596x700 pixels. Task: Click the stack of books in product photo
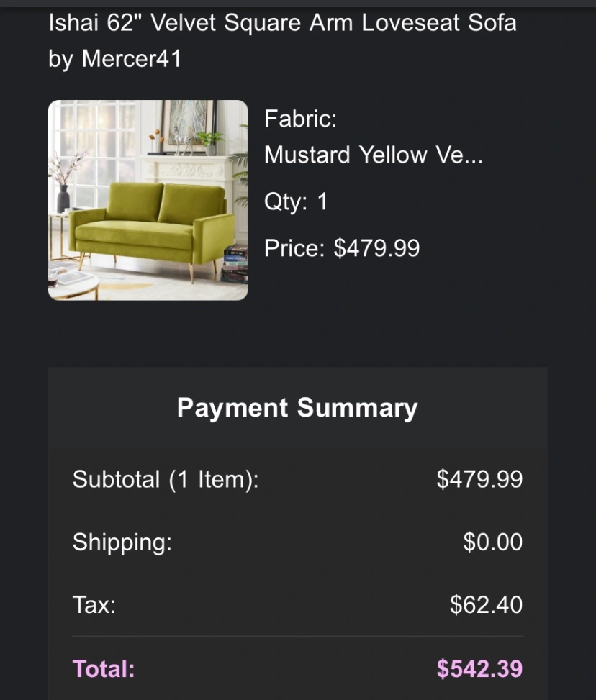(x=235, y=264)
